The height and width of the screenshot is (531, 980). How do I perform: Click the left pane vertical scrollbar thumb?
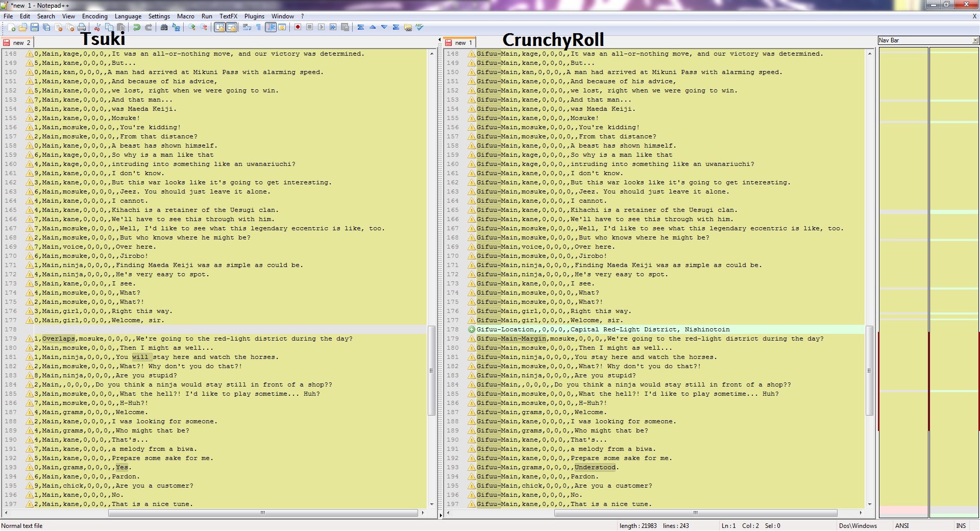[x=431, y=371]
